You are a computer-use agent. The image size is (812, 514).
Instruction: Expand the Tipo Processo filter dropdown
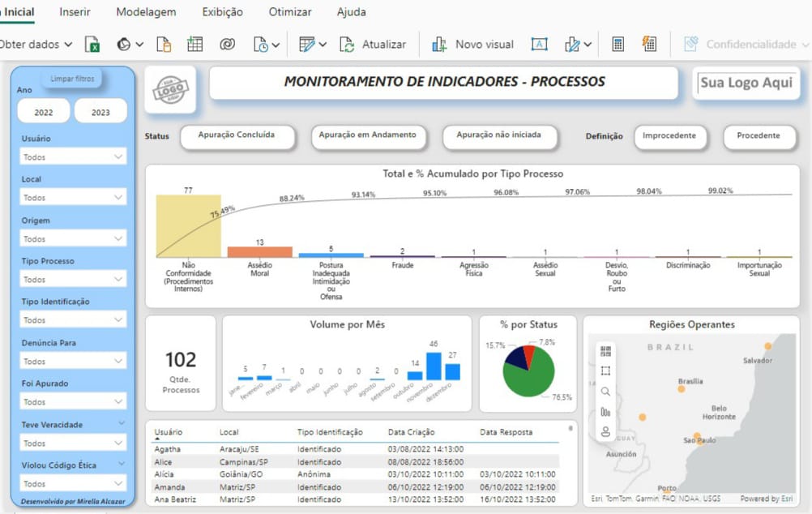(x=72, y=279)
